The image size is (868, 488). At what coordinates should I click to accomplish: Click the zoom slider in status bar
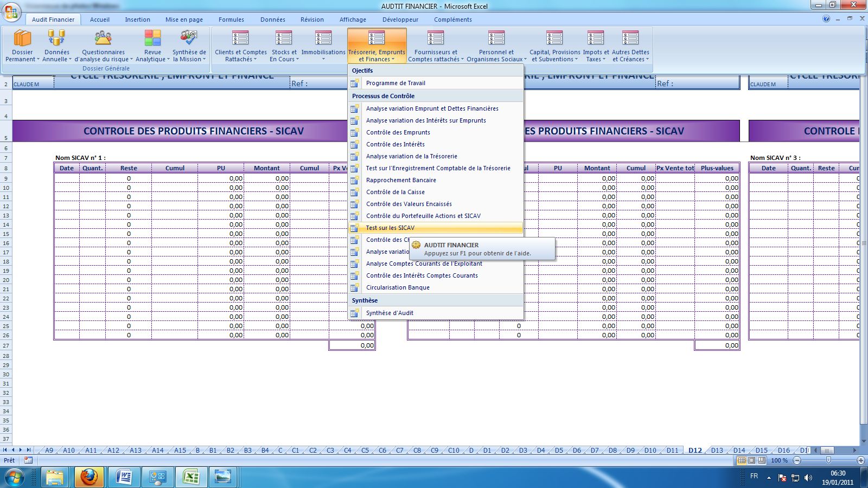828,460
